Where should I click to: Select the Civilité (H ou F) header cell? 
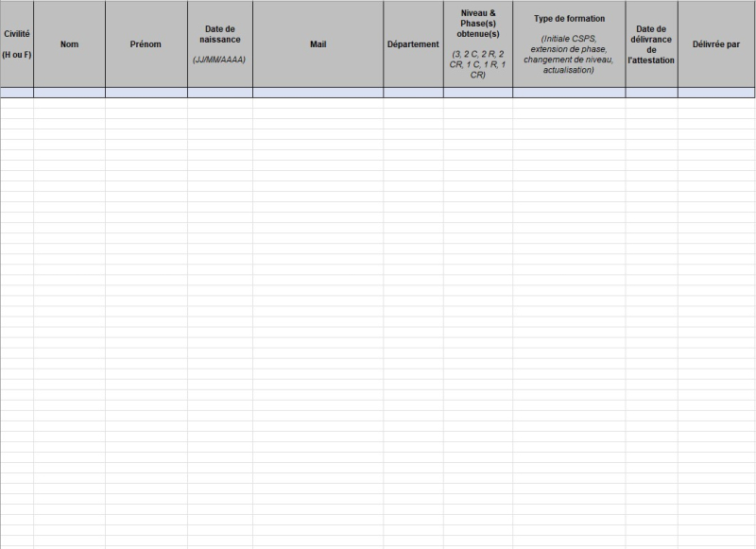point(17,43)
